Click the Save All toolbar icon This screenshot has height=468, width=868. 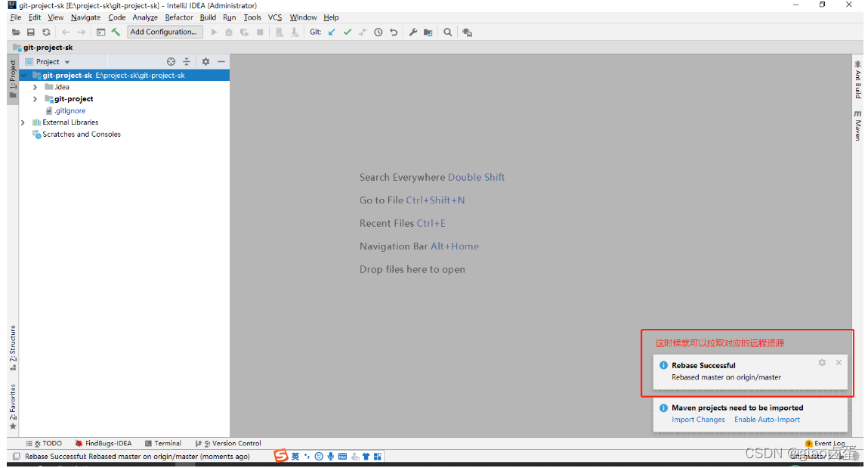(31, 32)
